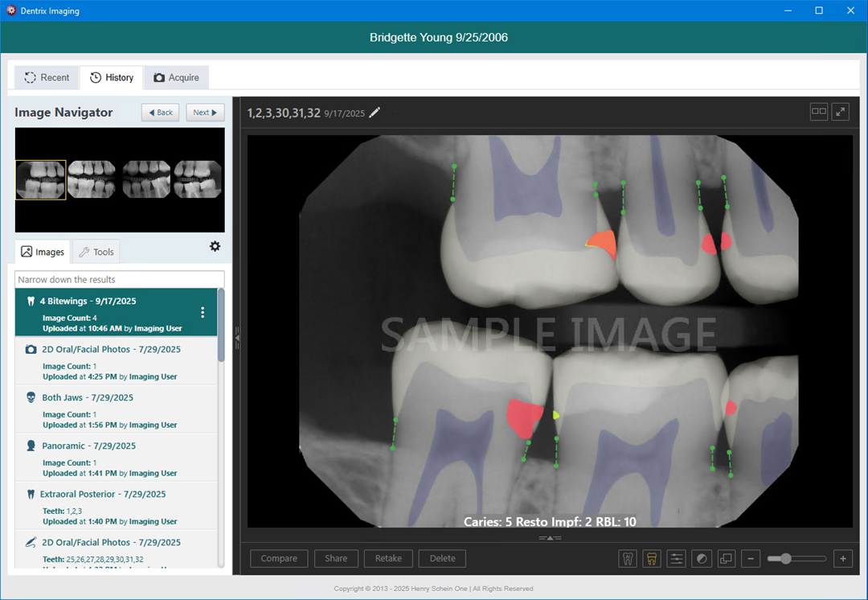868x600 pixels.
Task: Switch to the Acquire tab
Action: (176, 77)
